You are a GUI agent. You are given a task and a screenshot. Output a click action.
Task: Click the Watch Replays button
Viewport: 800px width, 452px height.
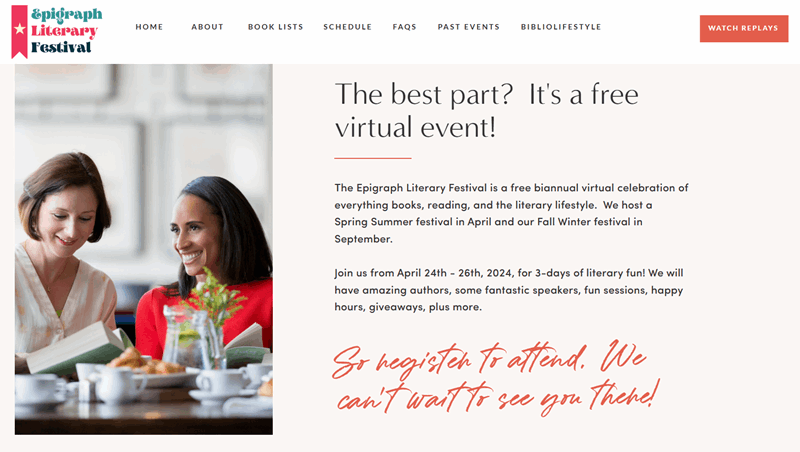coord(744,29)
